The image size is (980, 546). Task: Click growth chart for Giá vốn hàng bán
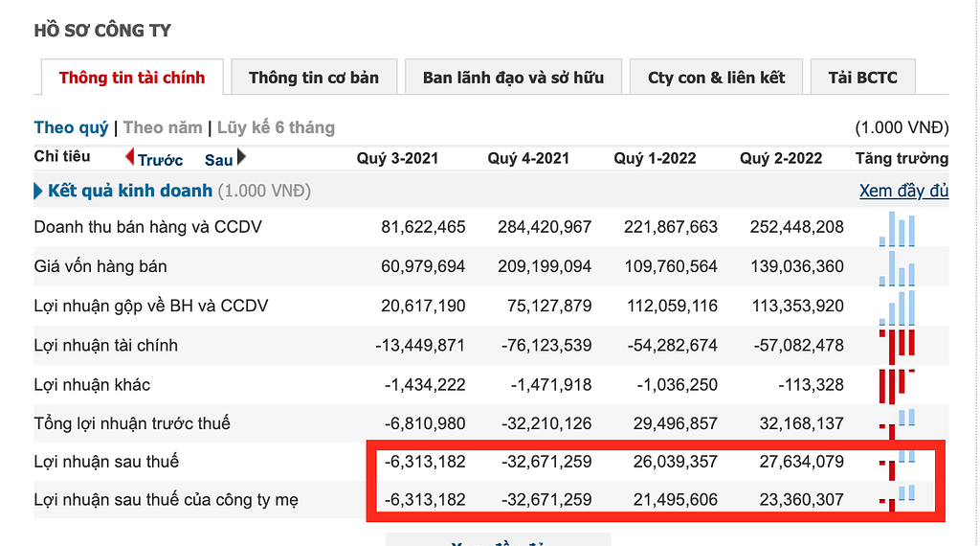click(x=898, y=268)
